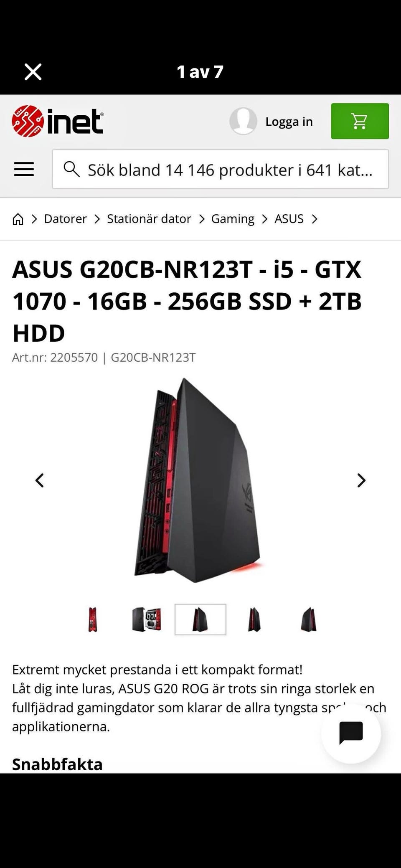The image size is (401, 868).
Task: Open the Datorer breadcrumb
Action: (65, 219)
